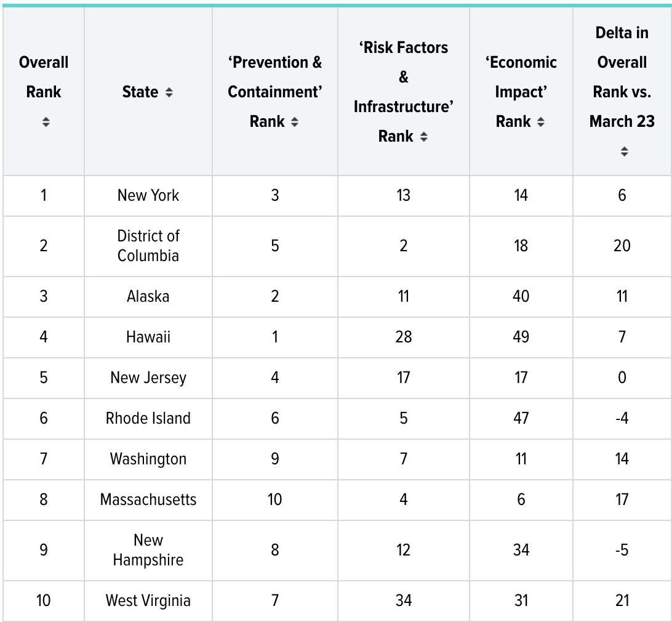Click sort arrows beside State header
Image resolution: width=672 pixels, height=622 pixels.
(x=169, y=92)
